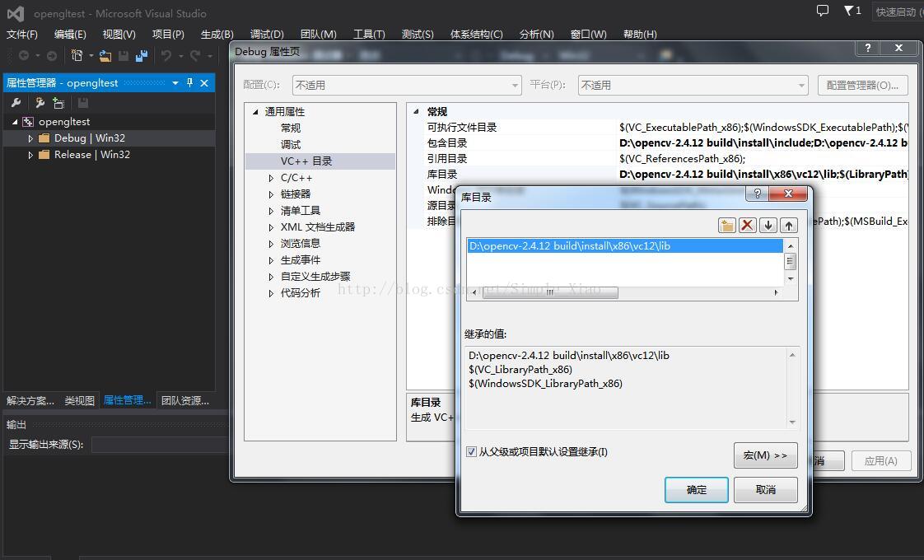Image resolution: width=924 pixels, height=560 pixels.
Task: Move the library path up with the up arrow
Action: click(788, 225)
